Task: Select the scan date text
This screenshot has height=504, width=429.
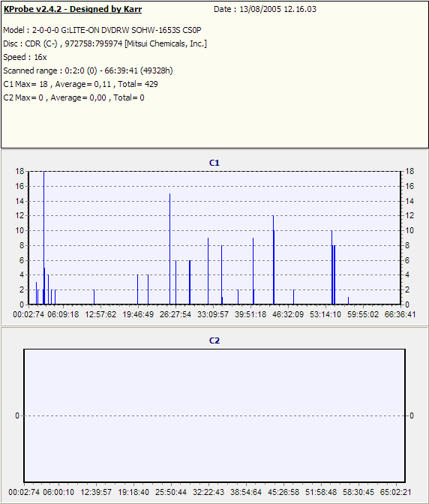Action: tap(265, 9)
